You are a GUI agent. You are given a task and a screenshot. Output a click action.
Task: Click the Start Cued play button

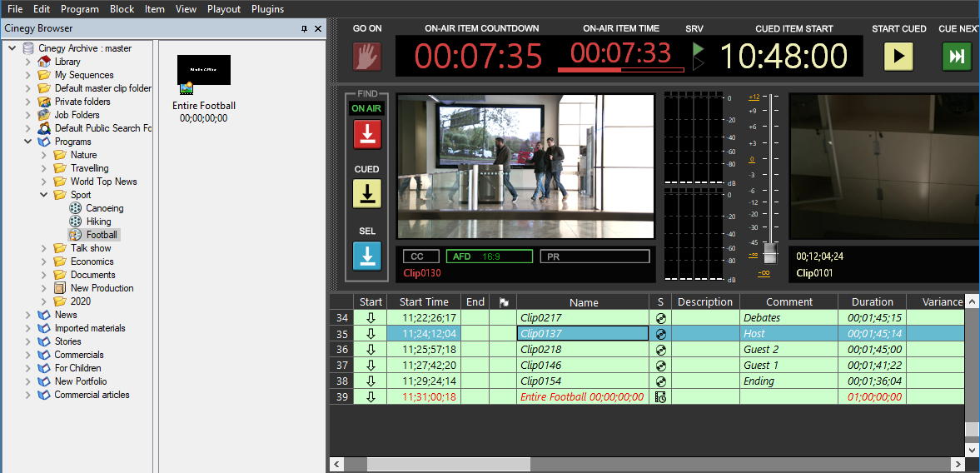pyautogui.click(x=898, y=57)
